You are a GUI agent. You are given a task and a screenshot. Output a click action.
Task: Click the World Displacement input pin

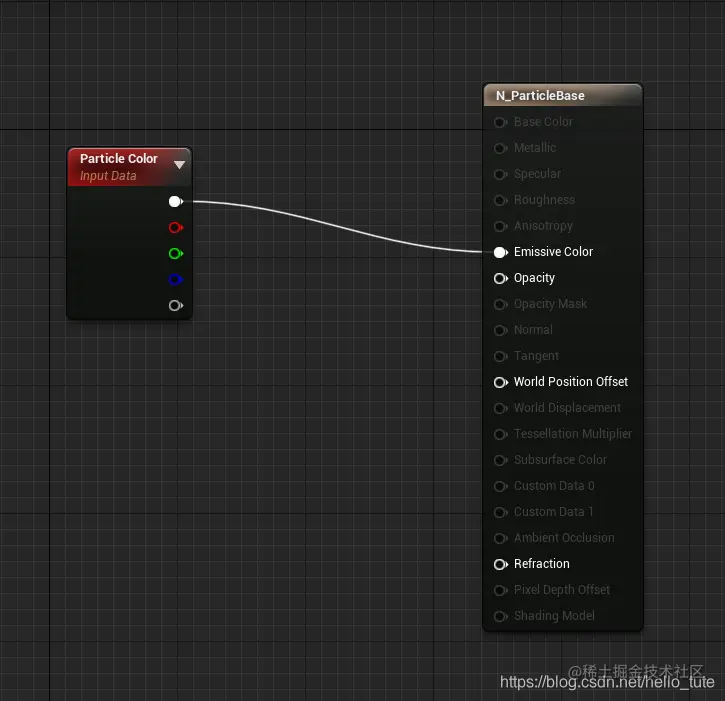(x=500, y=408)
